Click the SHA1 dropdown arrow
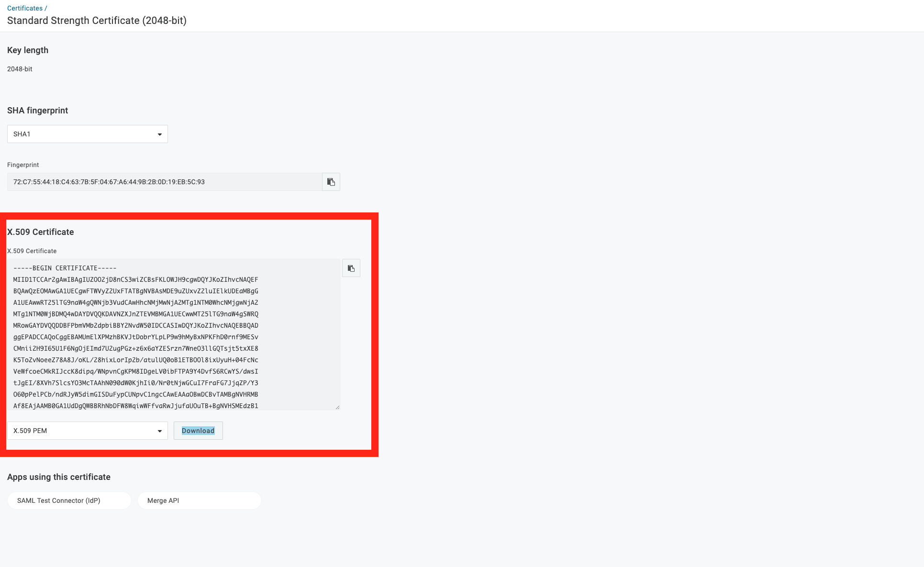Image resolution: width=924 pixels, height=567 pixels. [160, 134]
